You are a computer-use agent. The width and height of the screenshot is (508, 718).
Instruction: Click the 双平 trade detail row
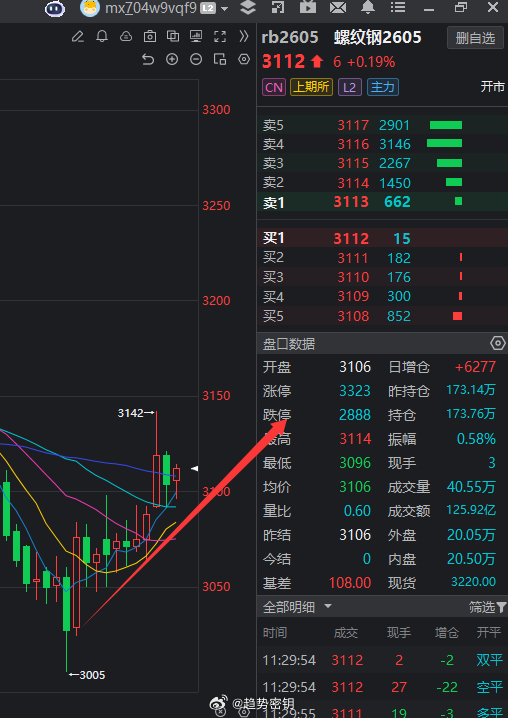(382, 660)
